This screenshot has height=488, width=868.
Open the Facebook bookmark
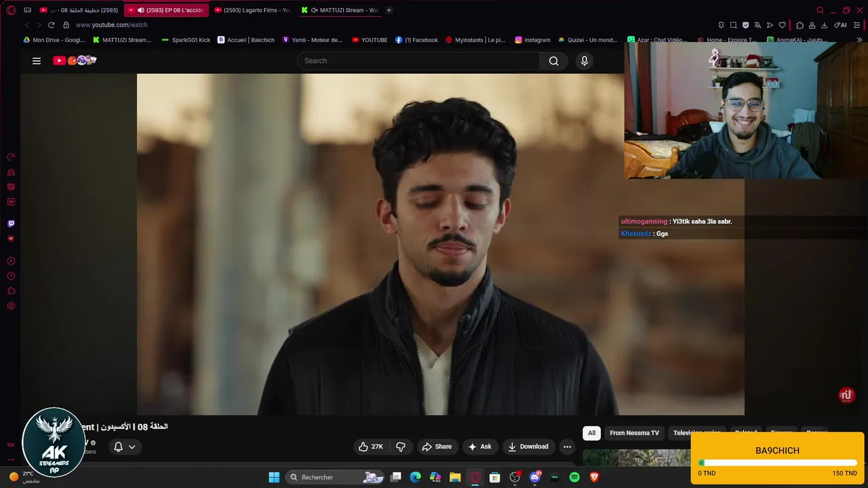click(416, 40)
